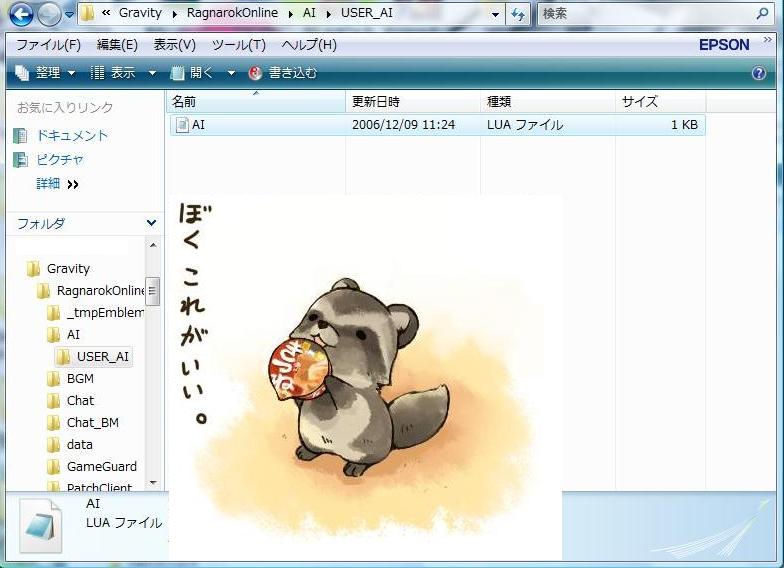Expand the arrow after the AI breadcrumb

[328, 14]
